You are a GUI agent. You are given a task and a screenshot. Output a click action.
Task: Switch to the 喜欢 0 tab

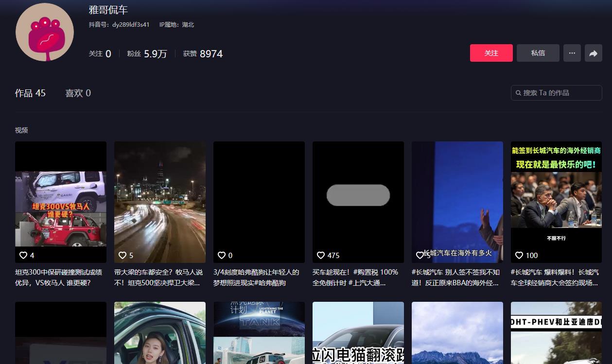(78, 93)
